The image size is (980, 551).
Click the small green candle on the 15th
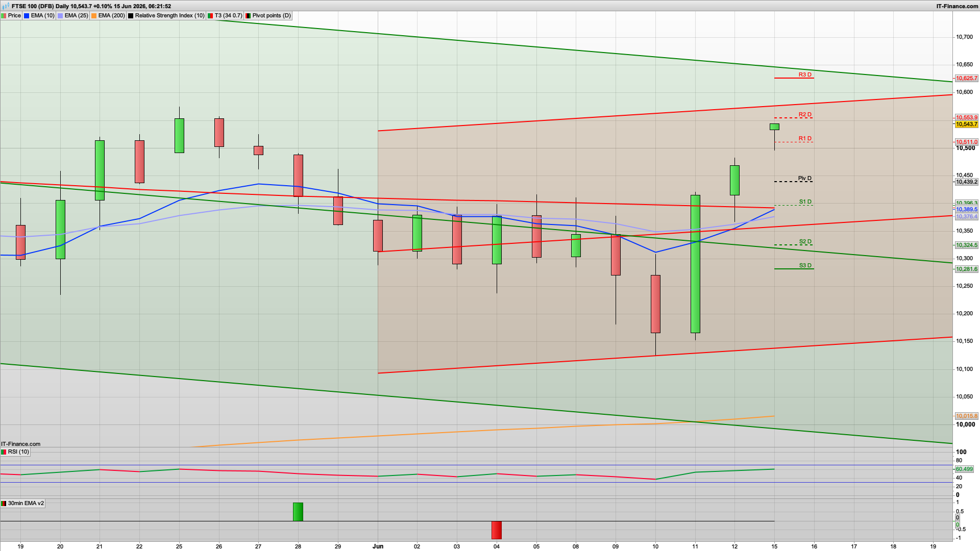point(774,127)
